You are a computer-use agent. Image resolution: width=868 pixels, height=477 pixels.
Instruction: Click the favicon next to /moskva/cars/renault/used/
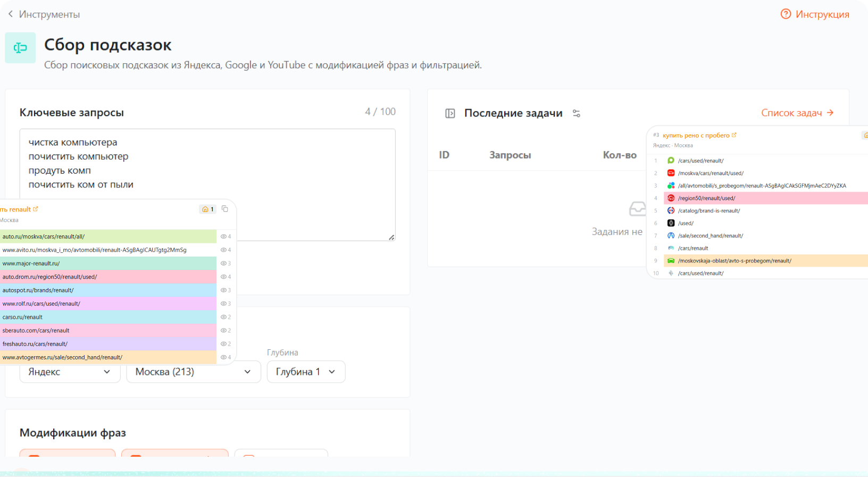[x=671, y=173]
